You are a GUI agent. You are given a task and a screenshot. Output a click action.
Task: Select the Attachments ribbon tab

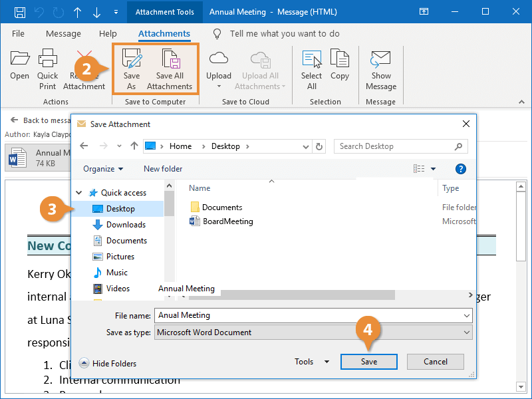point(164,34)
